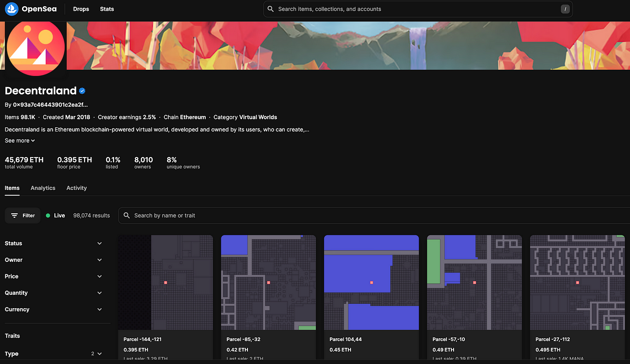Click the Created Mar 2018 text
The height and width of the screenshot is (364, 630).
tap(66, 117)
